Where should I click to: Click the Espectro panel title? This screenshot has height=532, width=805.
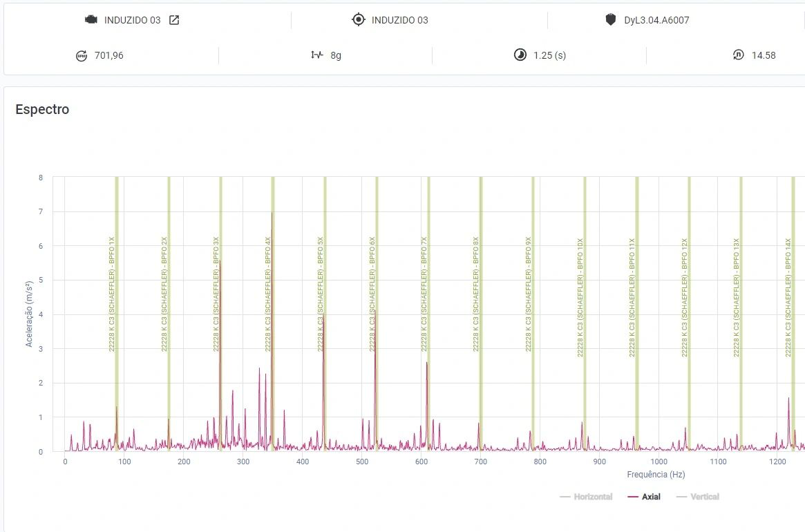click(42, 109)
